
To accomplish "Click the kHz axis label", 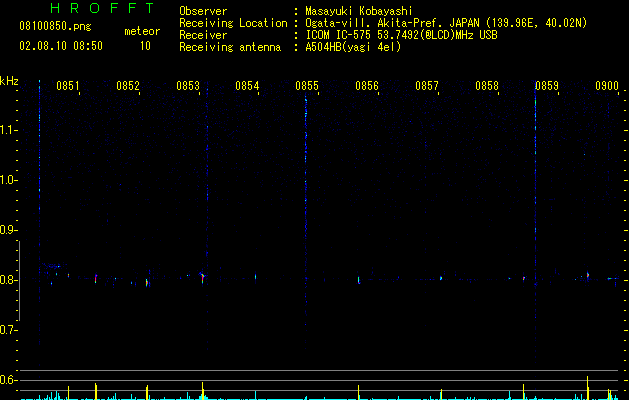I will pos(9,81).
